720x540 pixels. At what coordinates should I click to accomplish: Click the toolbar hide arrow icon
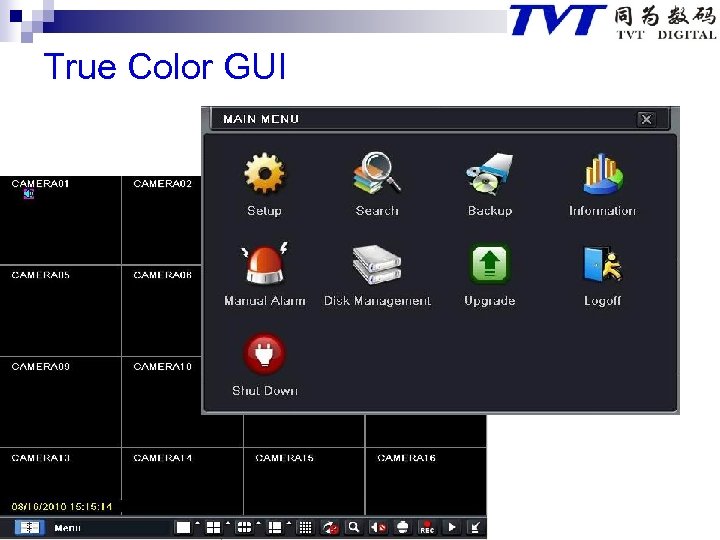point(475,527)
